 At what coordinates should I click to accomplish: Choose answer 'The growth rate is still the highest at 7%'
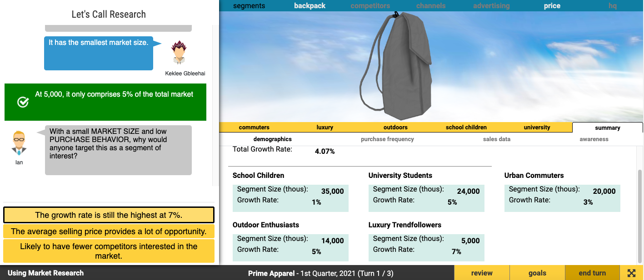109,215
